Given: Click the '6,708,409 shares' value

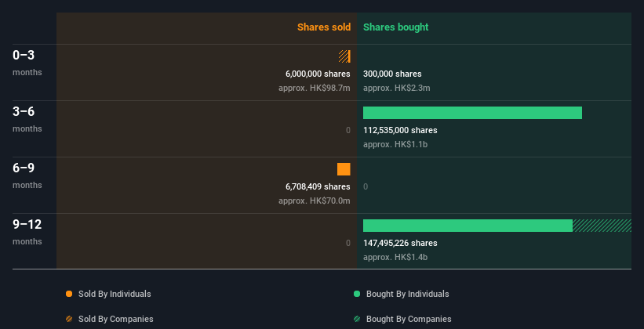Looking at the screenshot, I should click(318, 186).
